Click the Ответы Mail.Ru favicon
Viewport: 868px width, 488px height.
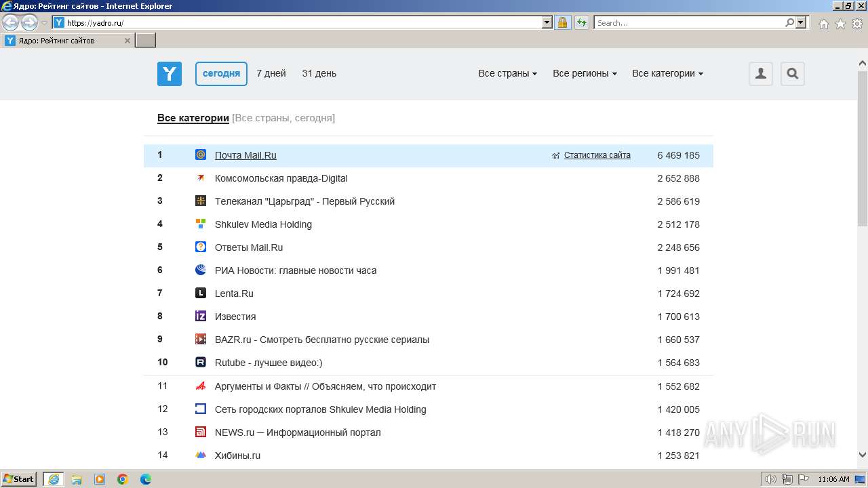(201, 247)
